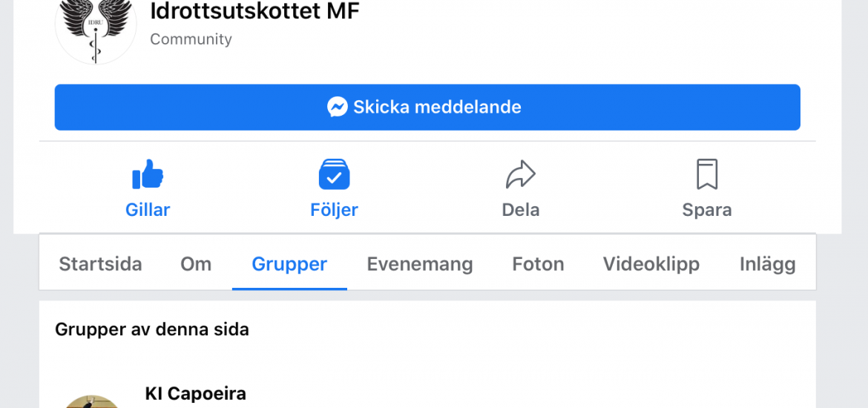Open the Inlägg tab
This screenshot has width=868, height=408.
[768, 264]
